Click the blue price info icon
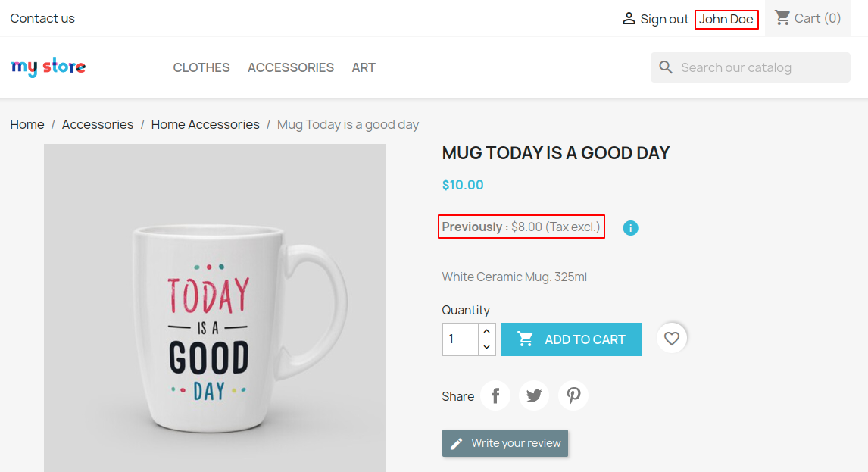 pyautogui.click(x=630, y=227)
